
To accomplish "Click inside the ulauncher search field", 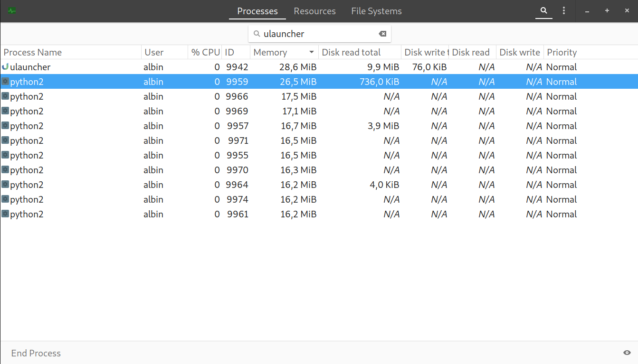I will (318, 34).
